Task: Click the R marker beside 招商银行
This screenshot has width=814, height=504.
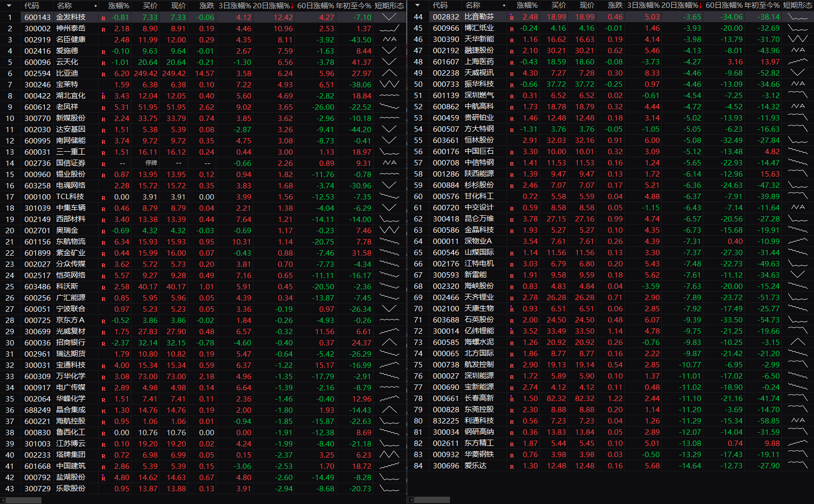Action: [x=103, y=343]
